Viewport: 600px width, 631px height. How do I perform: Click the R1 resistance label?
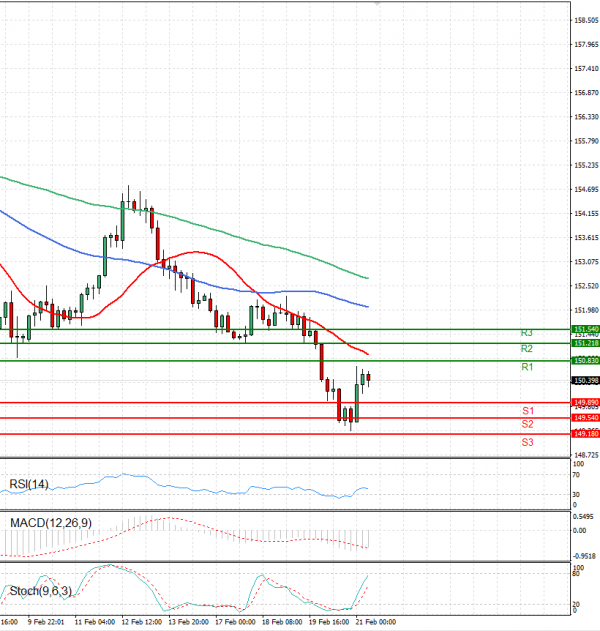coord(527,367)
